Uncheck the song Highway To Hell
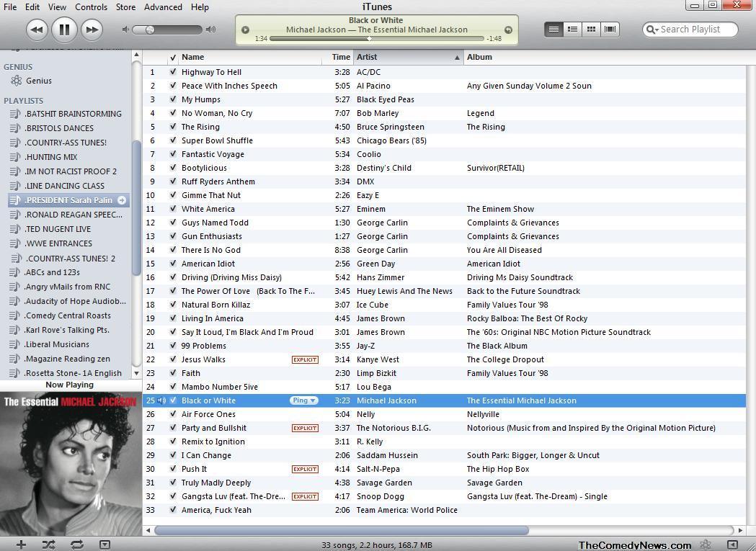756x551 pixels. pyautogui.click(x=173, y=72)
